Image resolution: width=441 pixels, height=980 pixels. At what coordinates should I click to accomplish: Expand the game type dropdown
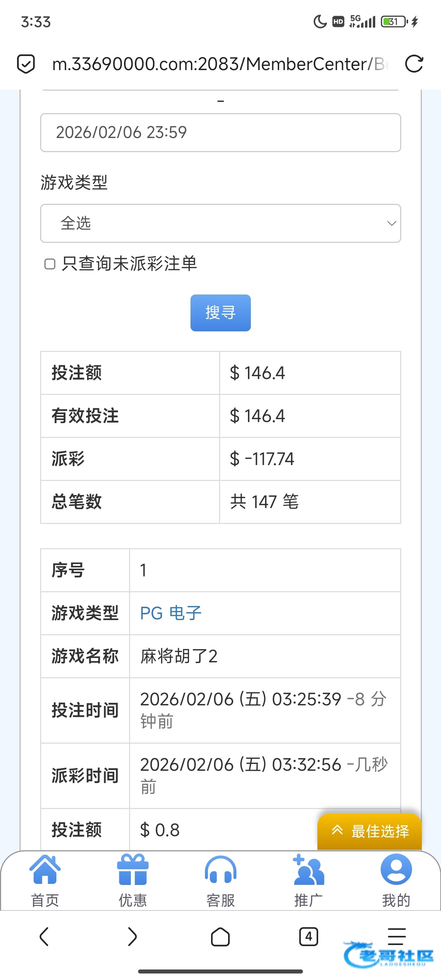tap(220, 223)
